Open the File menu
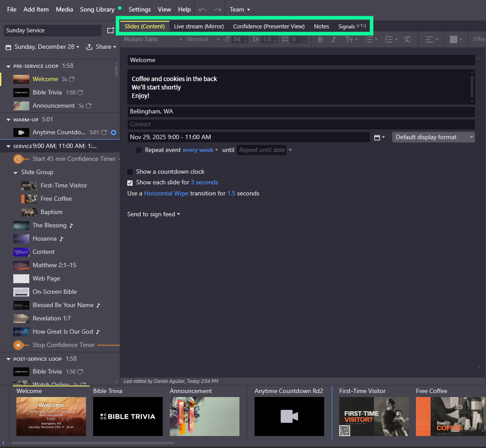 click(12, 10)
